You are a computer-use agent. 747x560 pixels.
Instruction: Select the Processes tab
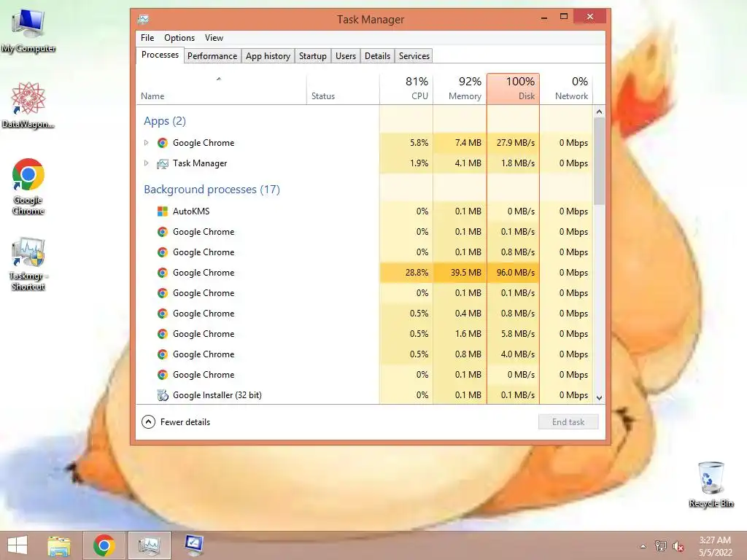tap(160, 55)
